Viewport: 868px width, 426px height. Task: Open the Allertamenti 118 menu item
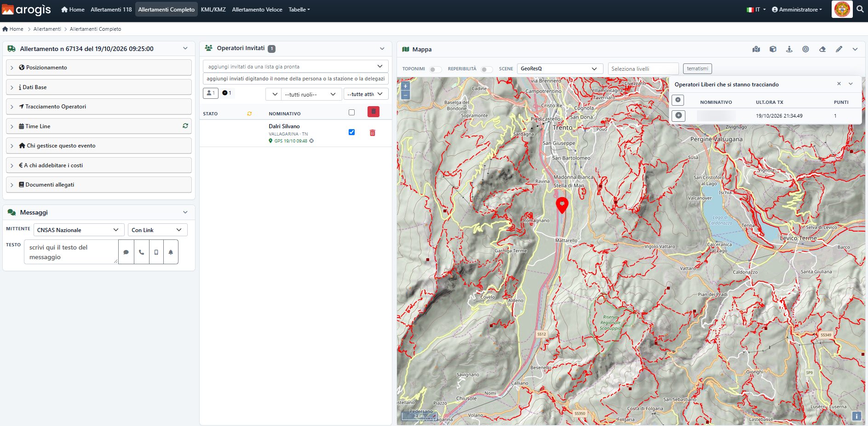(x=111, y=9)
